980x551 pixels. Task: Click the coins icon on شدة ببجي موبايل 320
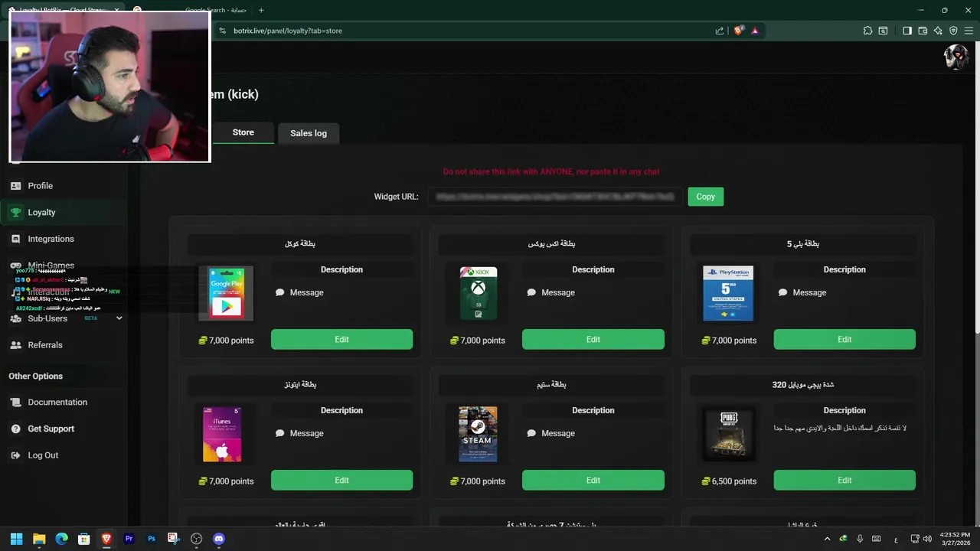click(706, 481)
